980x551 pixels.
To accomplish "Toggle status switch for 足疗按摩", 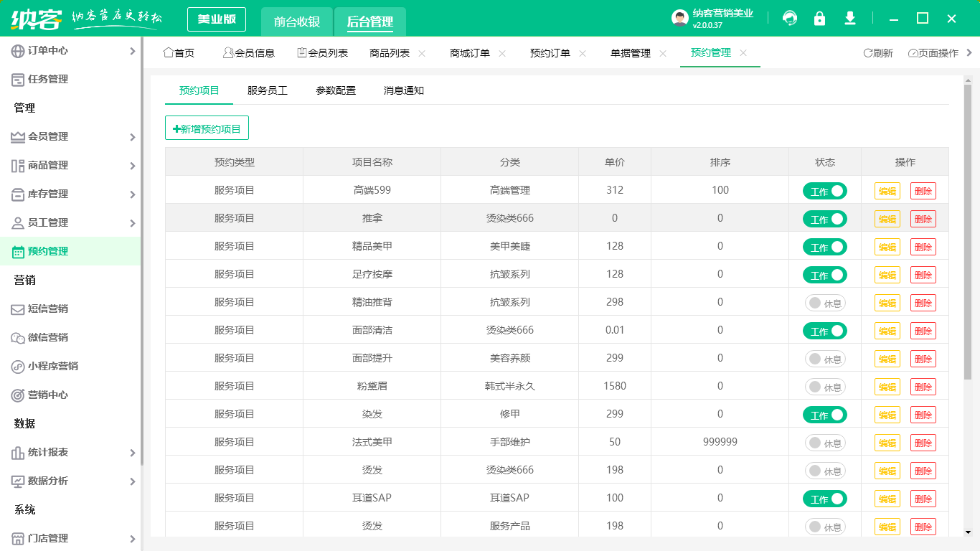I will [x=825, y=275].
